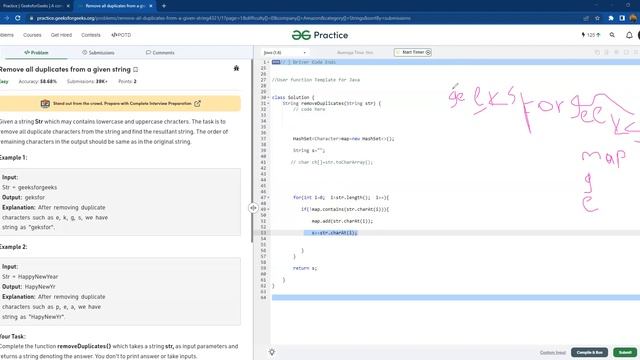640x360 pixels.
Task: Open the browser extensions puzzle icon
Action: coord(611,18)
